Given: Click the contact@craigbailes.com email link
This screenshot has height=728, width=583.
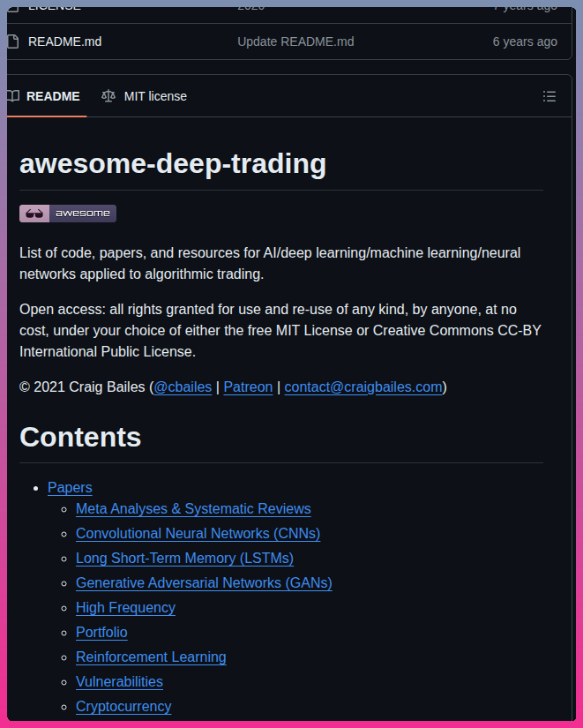Looking at the screenshot, I should pos(363,387).
